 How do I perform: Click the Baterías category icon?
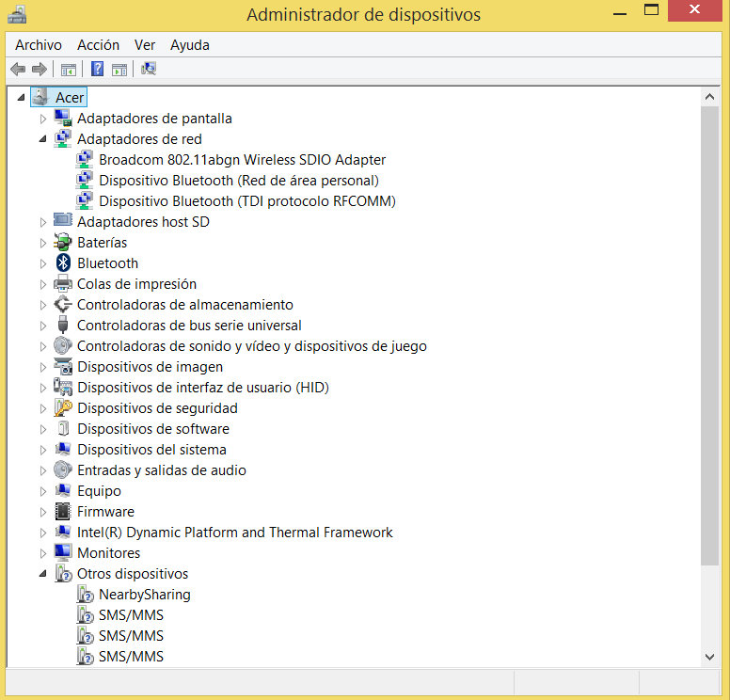click(x=63, y=242)
